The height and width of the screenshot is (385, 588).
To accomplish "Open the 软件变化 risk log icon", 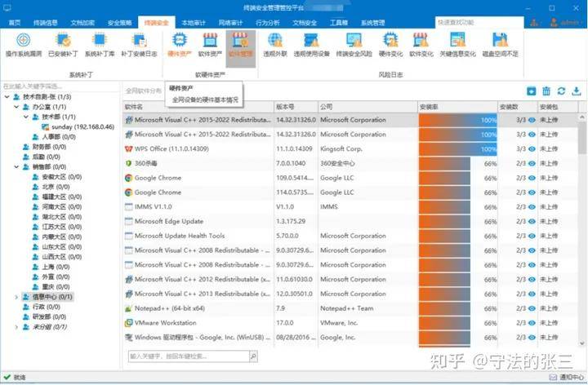I will click(421, 45).
